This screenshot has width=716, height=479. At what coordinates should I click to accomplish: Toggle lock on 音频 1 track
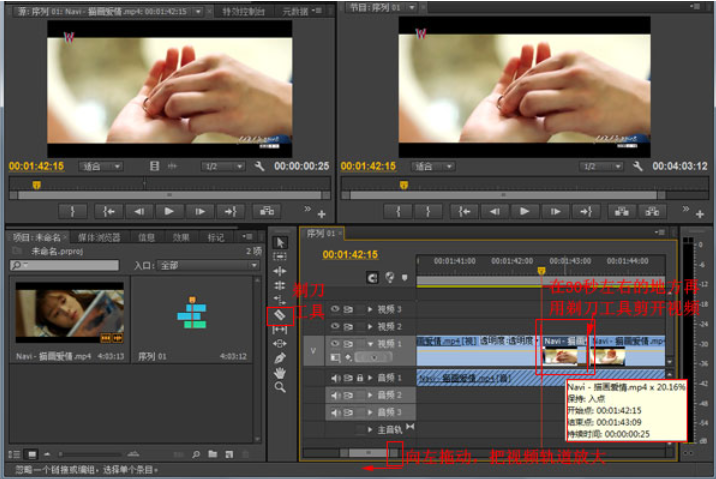(360, 378)
